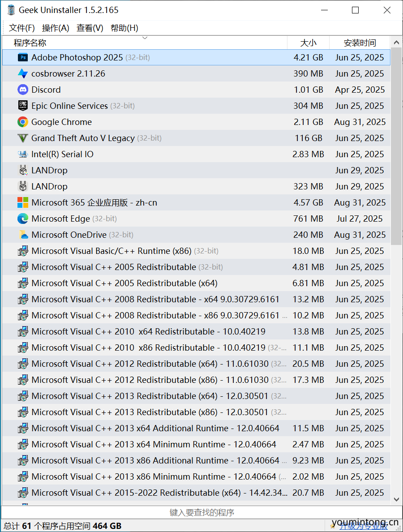Click the Epic Online Services icon
The width and height of the screenshot is (403, 532).
click(x=23, y=106)
